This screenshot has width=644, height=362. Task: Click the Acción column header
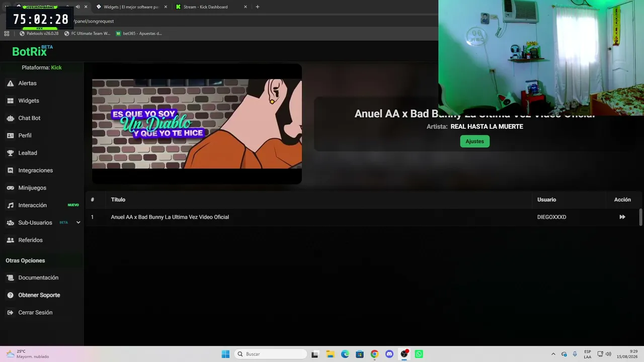pos(622,200)
